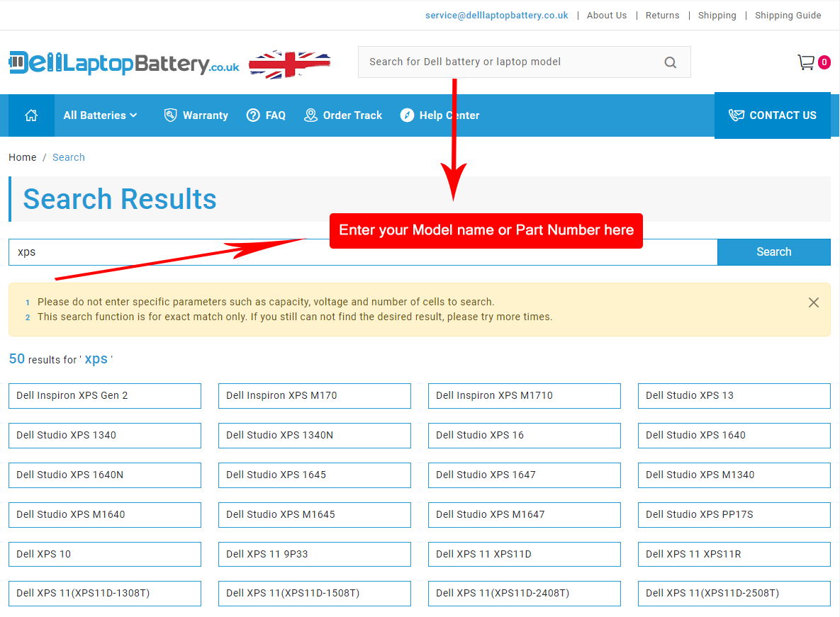Open the shopping cart icon

[x=806, y=62]
